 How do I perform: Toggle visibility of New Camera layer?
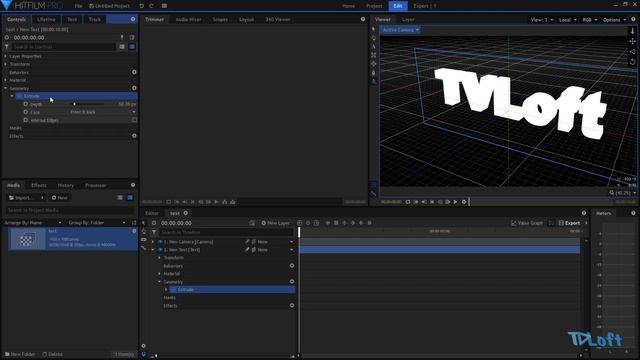(160, 242)
